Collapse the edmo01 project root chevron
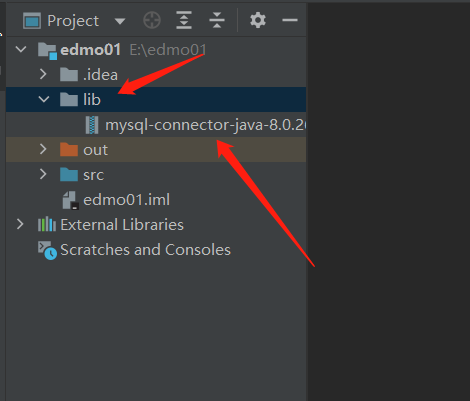The height and width of the screenshot is (401, 470). coord(21,49)
